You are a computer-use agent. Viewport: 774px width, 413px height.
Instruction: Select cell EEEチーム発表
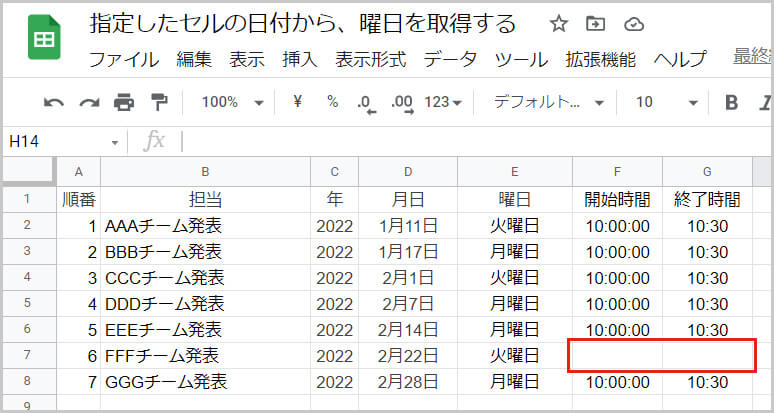pyautogui.click(x=205, y=330)
